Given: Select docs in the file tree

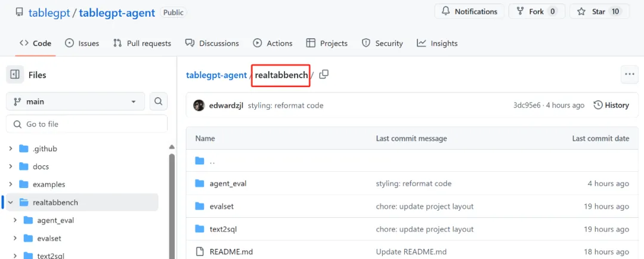Looking at the screenshot, I should pos(41,166).
